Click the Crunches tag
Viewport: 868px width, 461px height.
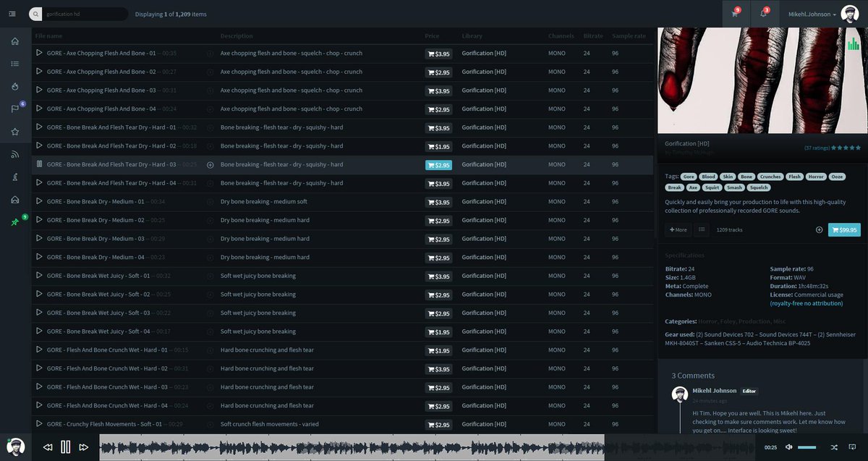click(x=770, y=177)
